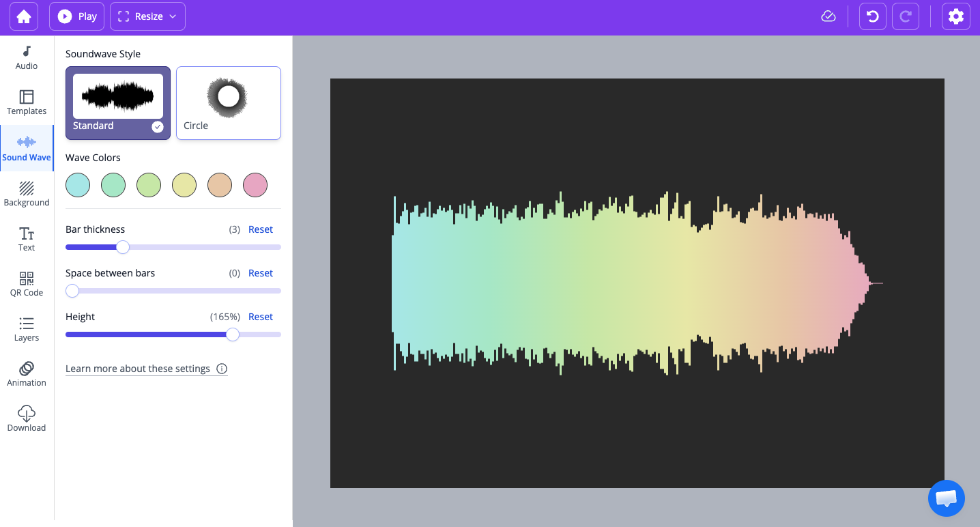Expand the Resize dropdown
This screenshot has width=980, height=527.
click(147, 16)
